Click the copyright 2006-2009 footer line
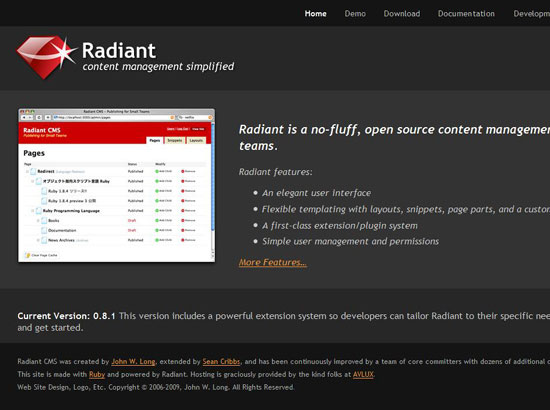 click(156, 387)
